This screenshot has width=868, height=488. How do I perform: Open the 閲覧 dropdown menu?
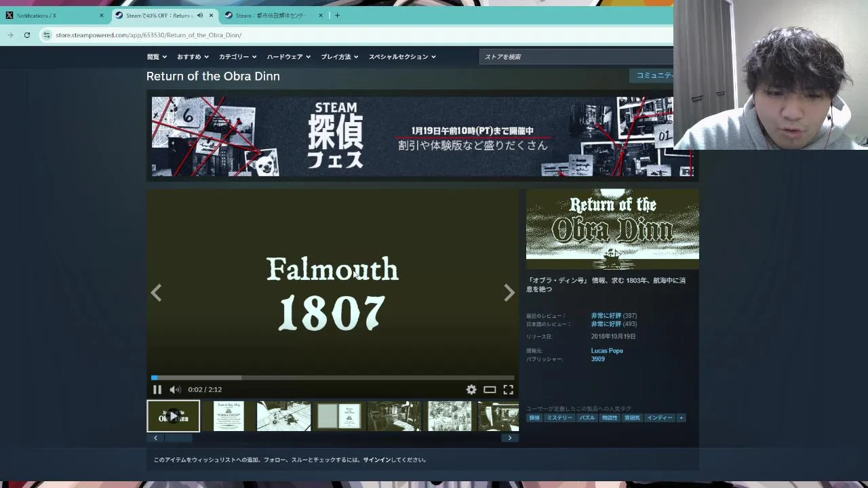tap(157, 57)
